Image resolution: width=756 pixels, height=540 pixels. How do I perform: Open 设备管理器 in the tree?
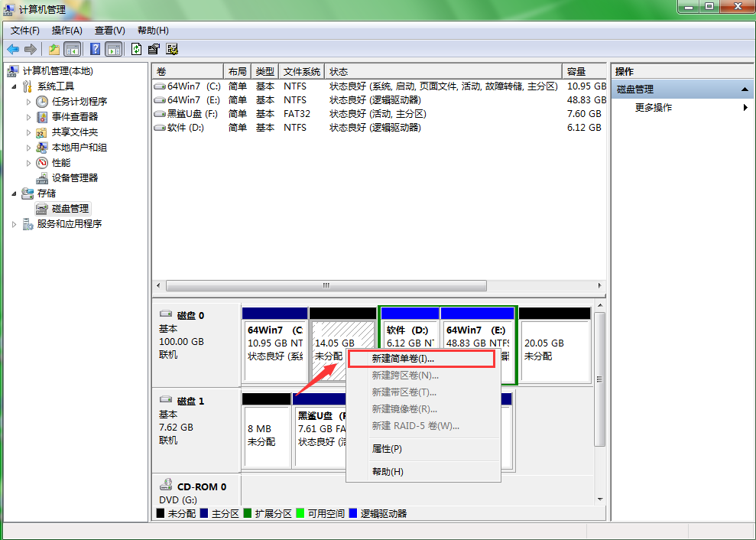(x=74, y=177)
